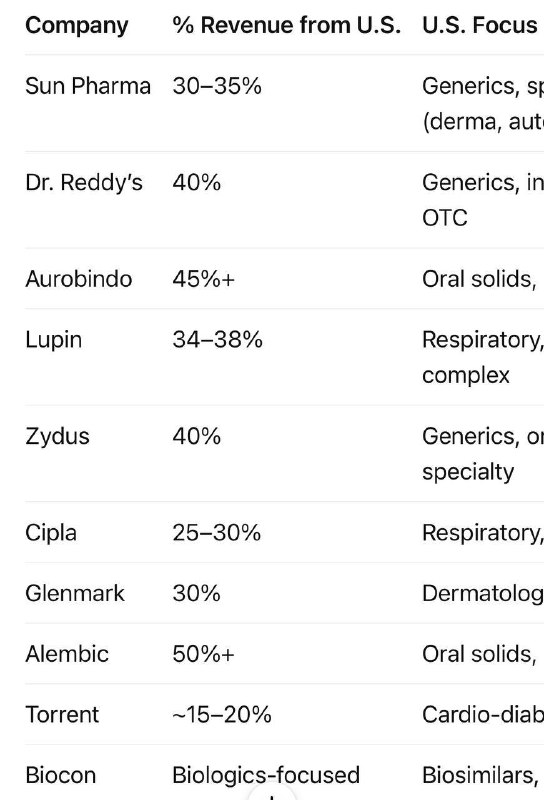
Task: Select the Company column header
Action: [77, 26]
